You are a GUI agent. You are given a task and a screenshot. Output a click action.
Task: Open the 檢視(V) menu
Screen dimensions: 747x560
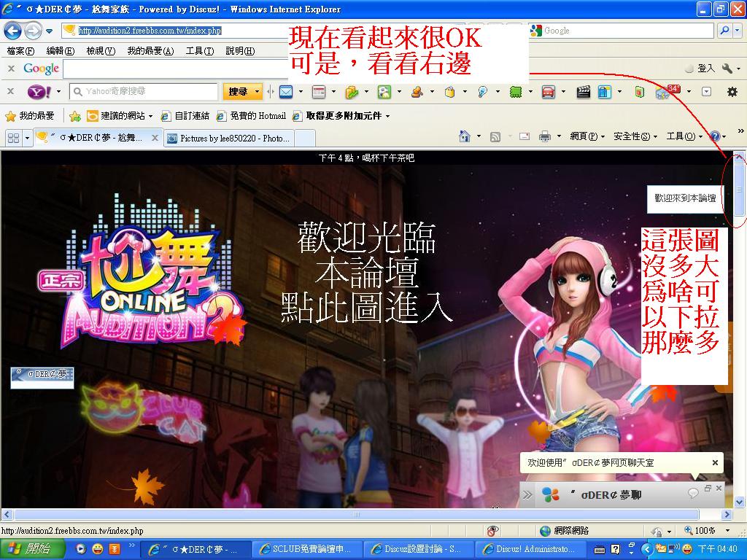pos(101,50)
